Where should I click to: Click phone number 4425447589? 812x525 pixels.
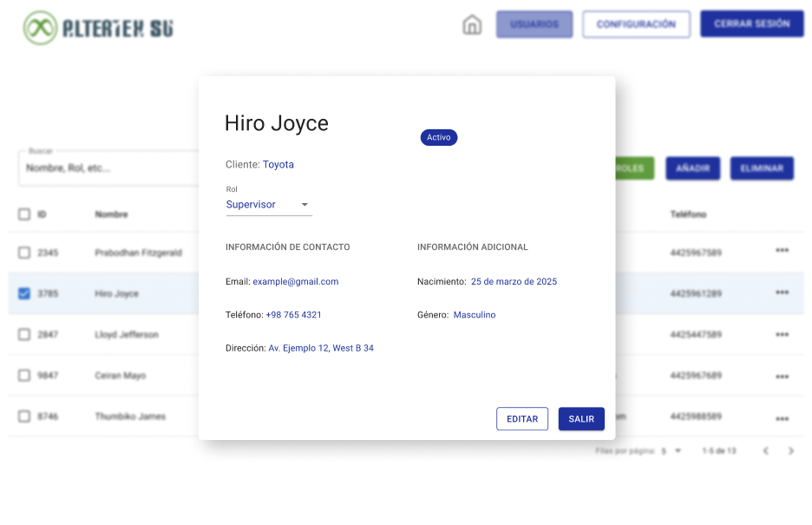(696, 334)
